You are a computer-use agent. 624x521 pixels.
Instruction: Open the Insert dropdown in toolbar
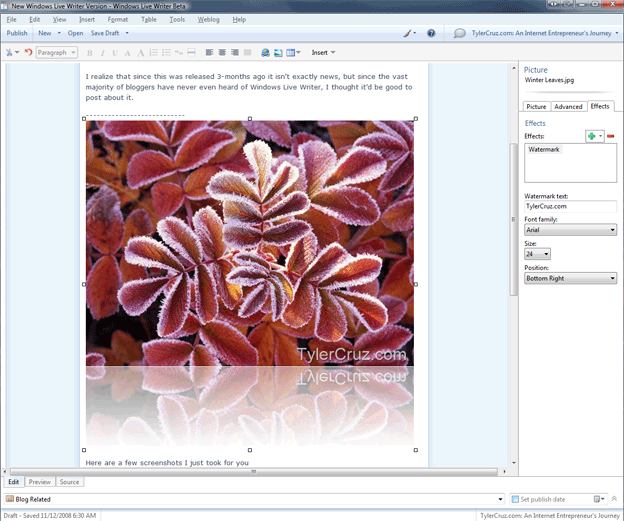pyautogui.click(x=323, y=53)
